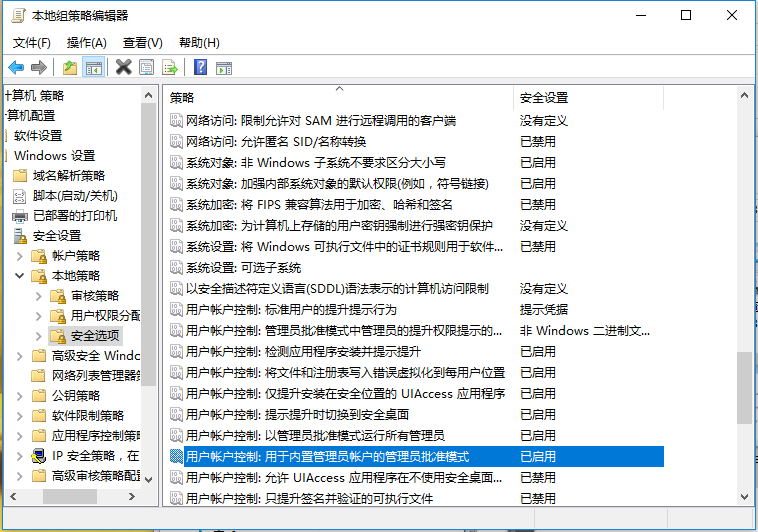Image resolution: width=758 pixels, height=532 pixels.
Task: Click the blue Help question-mark icon
Action: (200, 67)
